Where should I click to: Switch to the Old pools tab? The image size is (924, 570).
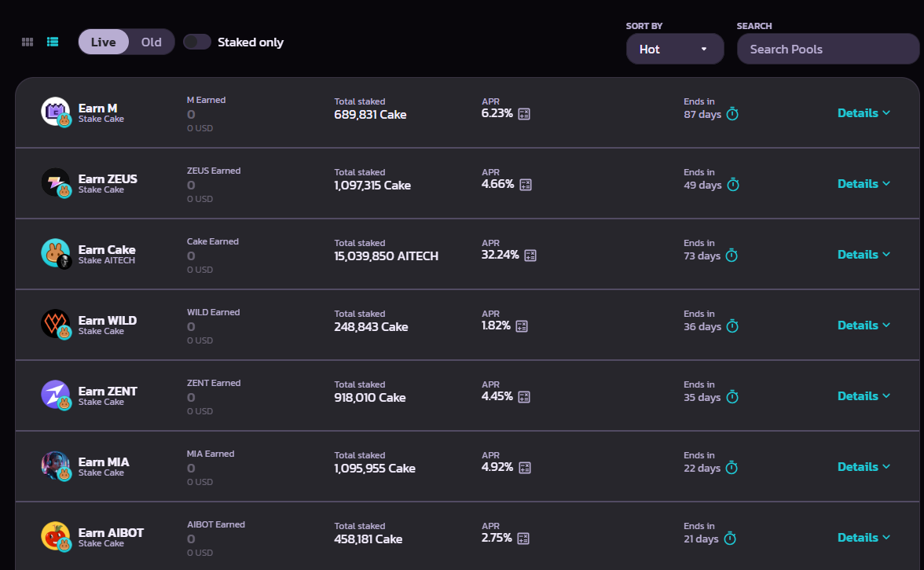pos(152,42)
